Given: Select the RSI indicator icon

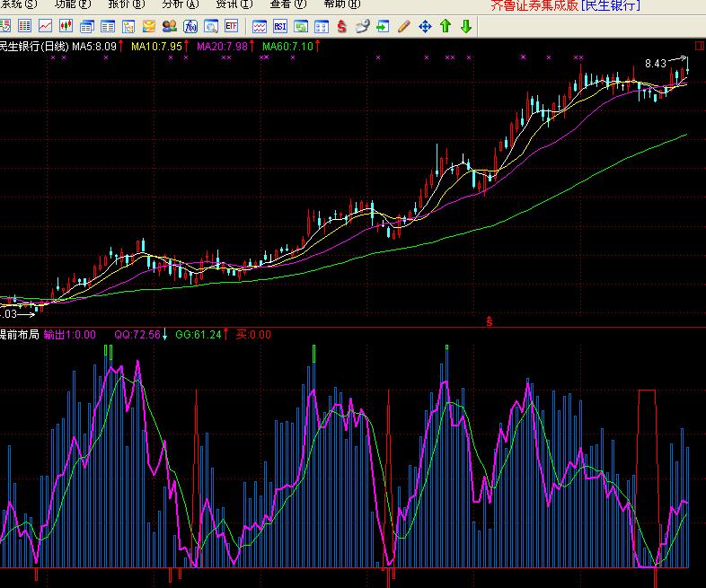Looking at the screenshot, I should pyautogui.click(x=280, y=27).
